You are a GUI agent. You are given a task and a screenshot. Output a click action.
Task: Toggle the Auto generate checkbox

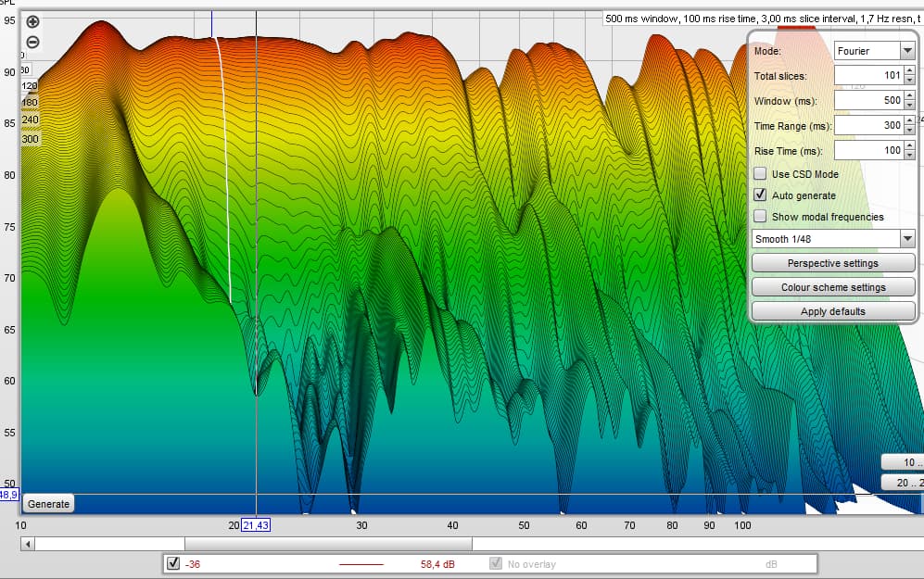[760, 195]
